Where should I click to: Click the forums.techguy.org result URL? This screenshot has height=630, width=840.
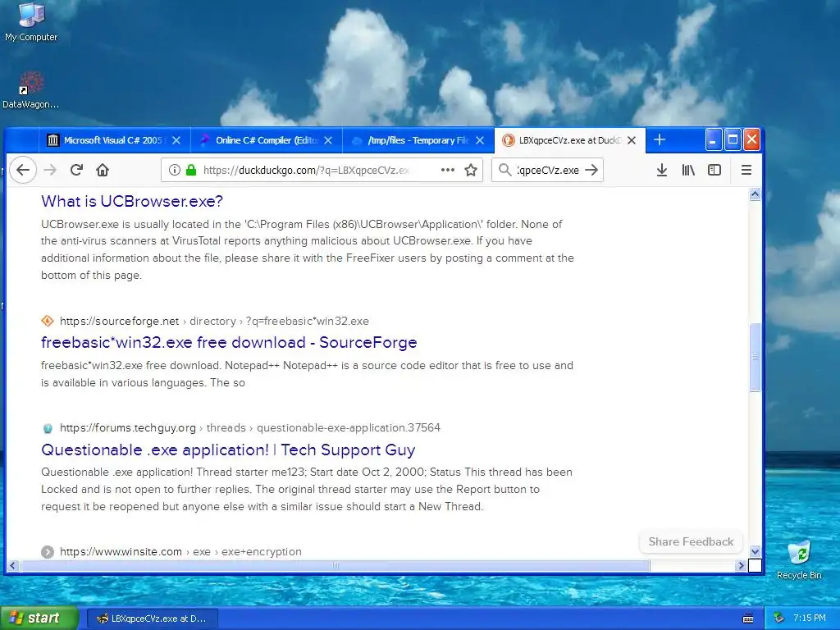click(x=249, y=428)
